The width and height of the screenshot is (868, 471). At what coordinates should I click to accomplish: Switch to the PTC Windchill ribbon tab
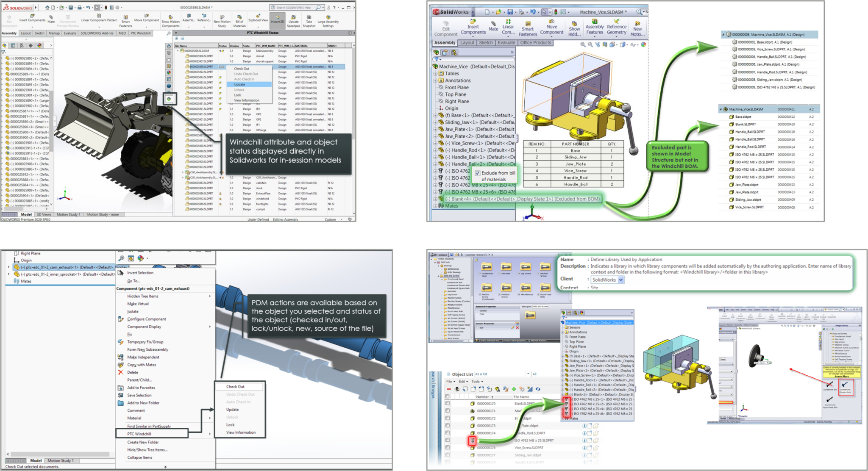point(140,33)
